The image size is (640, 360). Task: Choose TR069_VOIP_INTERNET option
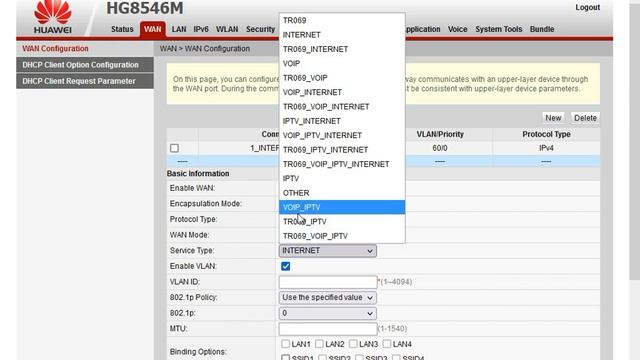point(342,107)
